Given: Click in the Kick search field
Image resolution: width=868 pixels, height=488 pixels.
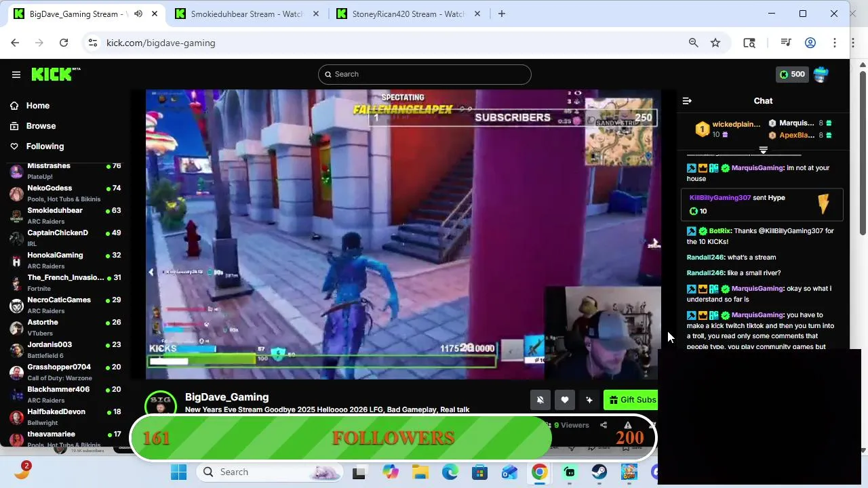Looking at the screenshot, I should (x=425, y=75).
